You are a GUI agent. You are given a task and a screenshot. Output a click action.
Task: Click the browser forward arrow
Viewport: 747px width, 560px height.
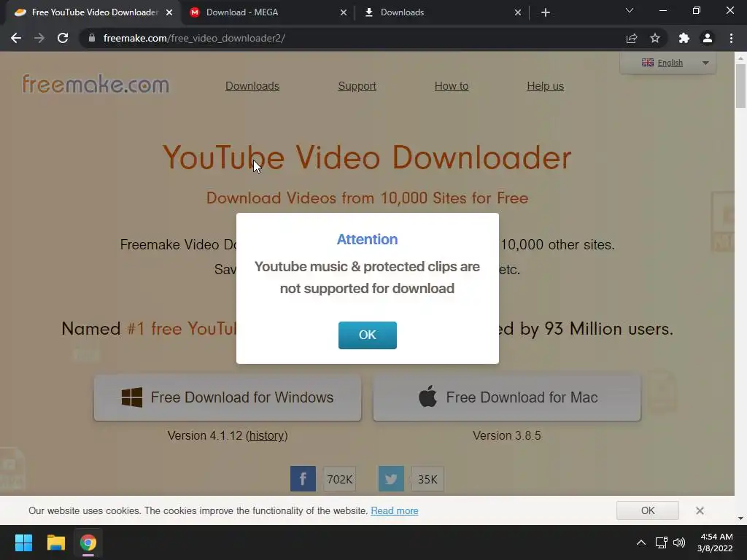(x=39, y=38)
